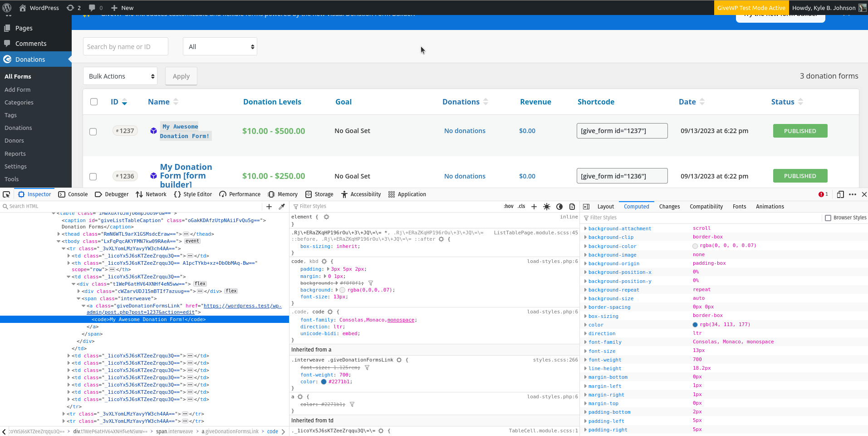Focus the Search HTML input
Screen dimensions: 868x436
click(x=132, y=206)
